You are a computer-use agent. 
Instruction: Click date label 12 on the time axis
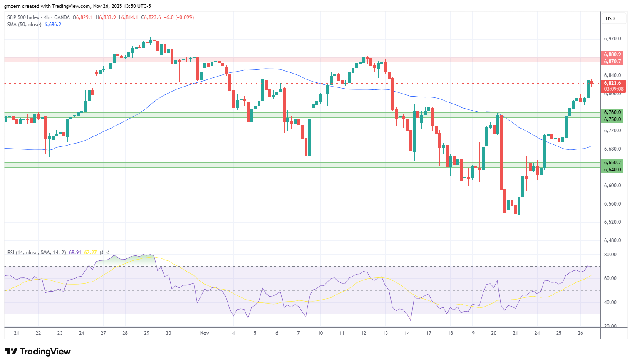click(x=363, y=333)
